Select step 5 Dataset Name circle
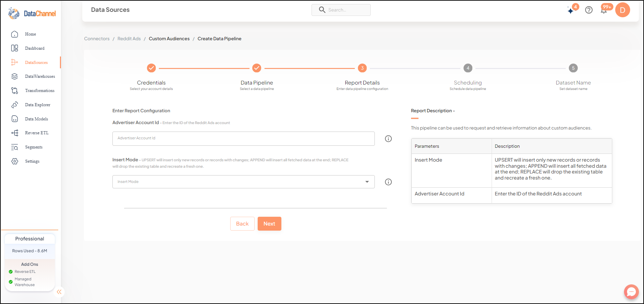This screenshot has width=644, height=304. pos(573,68)
